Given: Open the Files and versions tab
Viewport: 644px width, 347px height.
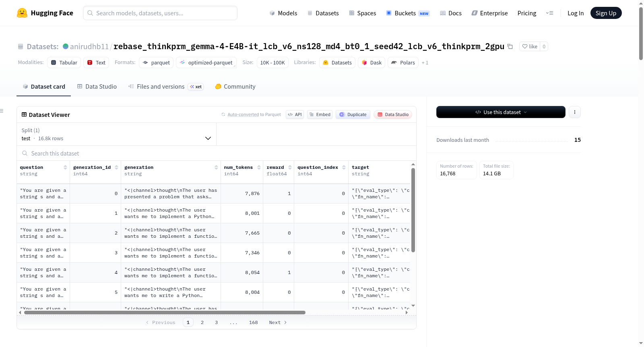Looking at the screenshot, I should tap(166, 86).
